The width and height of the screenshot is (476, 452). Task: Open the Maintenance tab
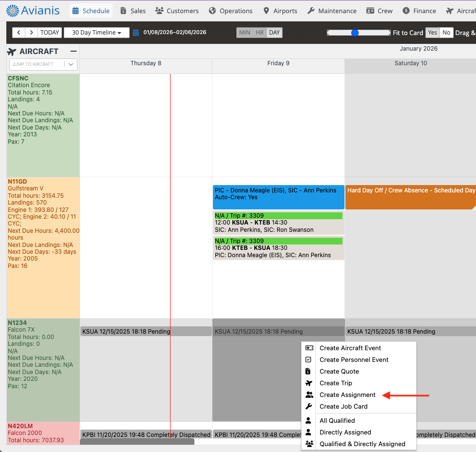click(332, 11)
